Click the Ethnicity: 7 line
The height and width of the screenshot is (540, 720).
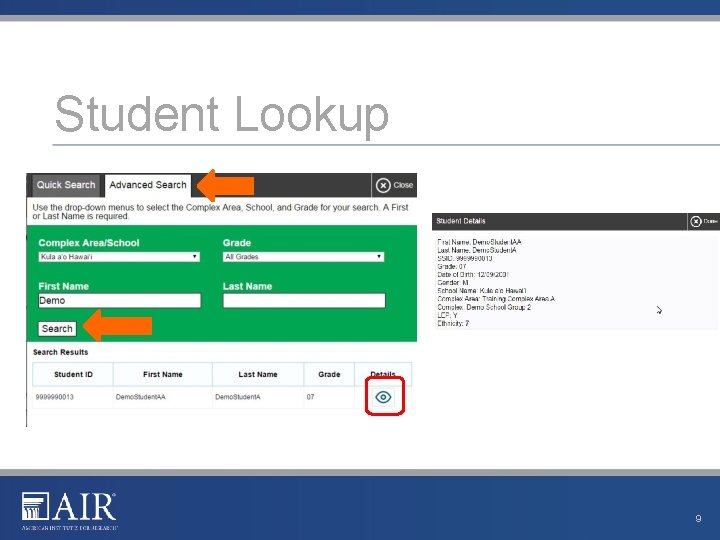tap(453, 323)
